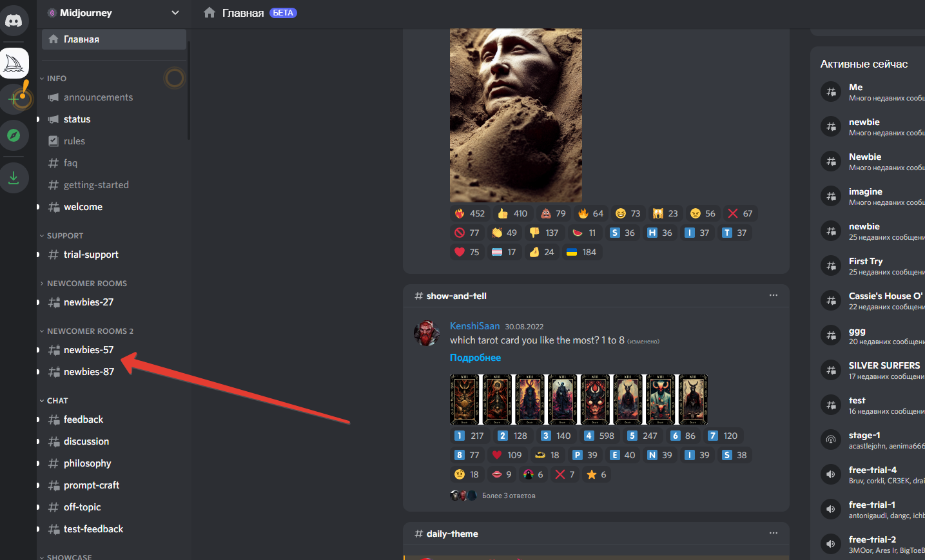925x560 pixels.
Task: Open Explore servers compass icon
Action: tap(14, 135)
